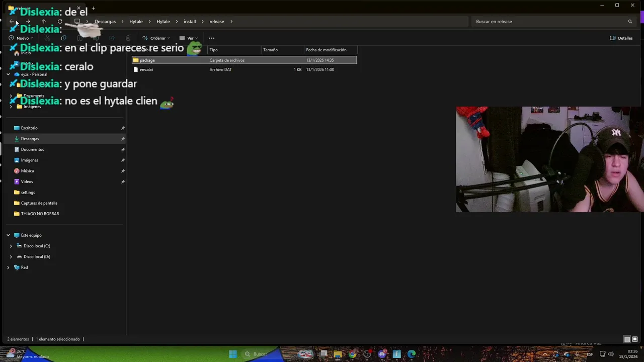Viewport: 644px width, 362px height.
Task: Unpin Descargas using its pin icon
Action: point(123,139)
